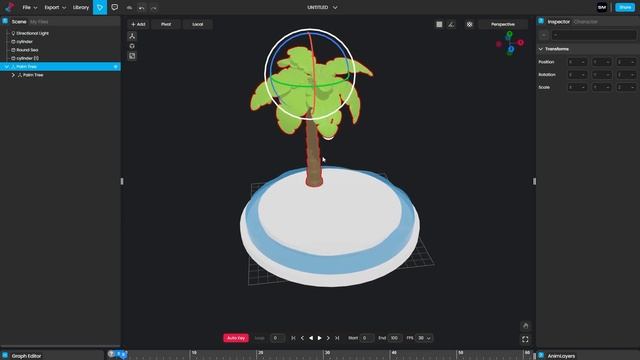Toggle fullscreen viewport icon
The height and width of the screenshot is (360, 640).
[x=525, y=339]
